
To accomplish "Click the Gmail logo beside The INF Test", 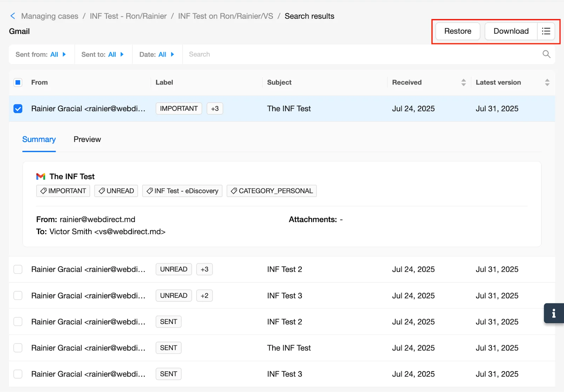I will 41,176.
